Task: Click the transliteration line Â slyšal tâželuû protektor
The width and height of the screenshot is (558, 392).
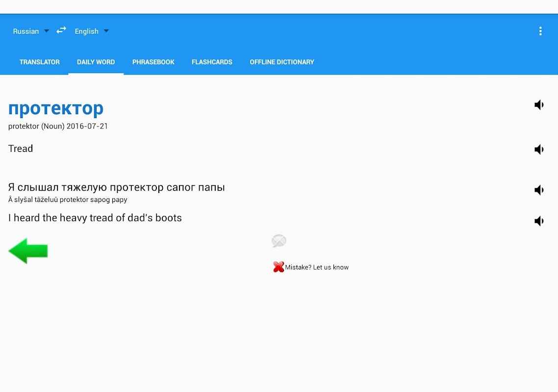Action: [68, 199]
